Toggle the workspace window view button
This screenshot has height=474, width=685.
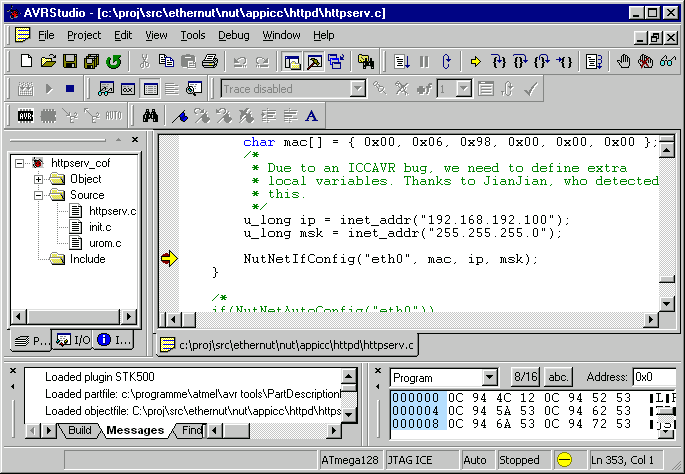click(x=292, y=61)
